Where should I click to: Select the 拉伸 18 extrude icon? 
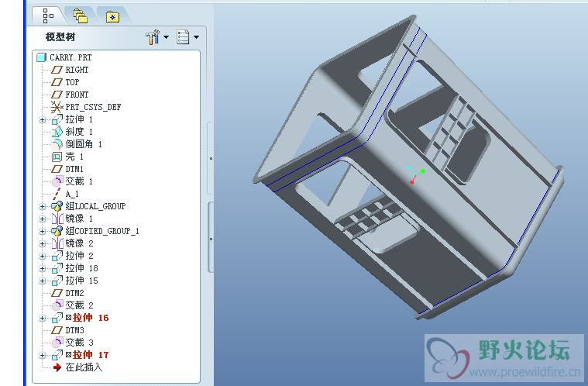point(57,268)
